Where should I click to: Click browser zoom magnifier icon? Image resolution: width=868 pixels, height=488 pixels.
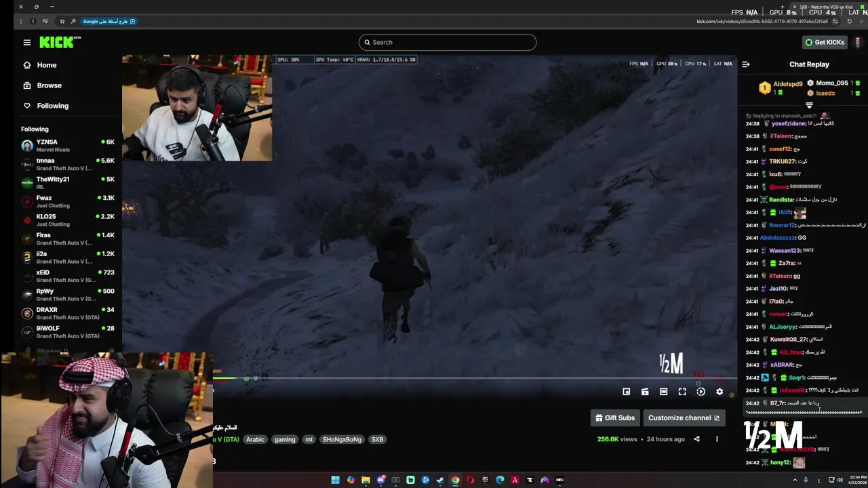(x=73, y=21)
